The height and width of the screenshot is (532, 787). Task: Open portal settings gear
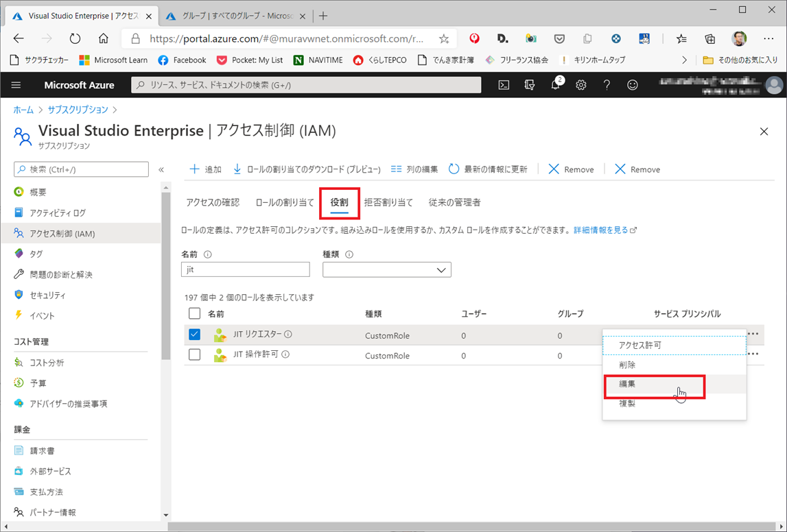(x=580, y=85)
